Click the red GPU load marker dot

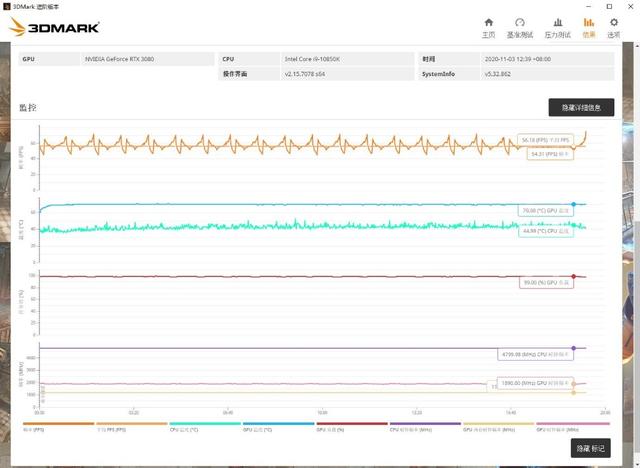tap(573, 277)
